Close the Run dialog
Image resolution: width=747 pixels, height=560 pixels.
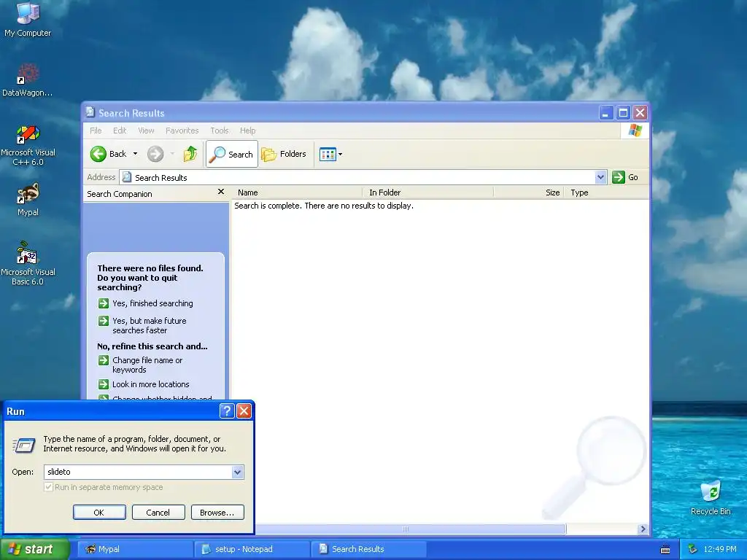(x=244, y=411)
